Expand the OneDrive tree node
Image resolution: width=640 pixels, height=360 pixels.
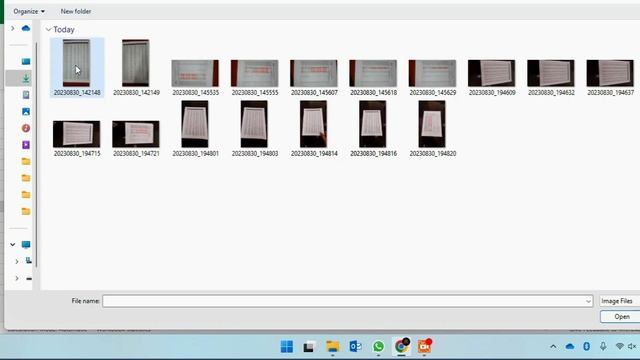tap(13, 28)
